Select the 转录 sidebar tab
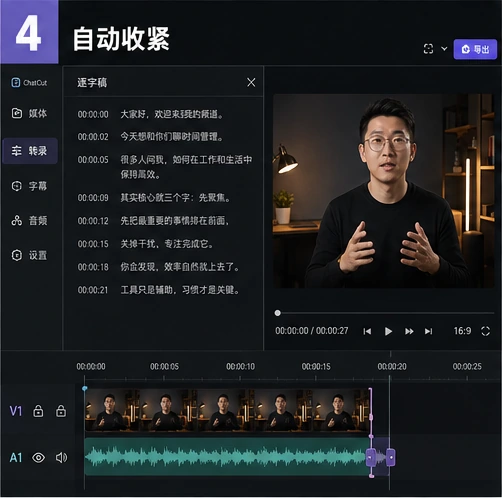This screenshot has width=502, height=498. (30, 151)
